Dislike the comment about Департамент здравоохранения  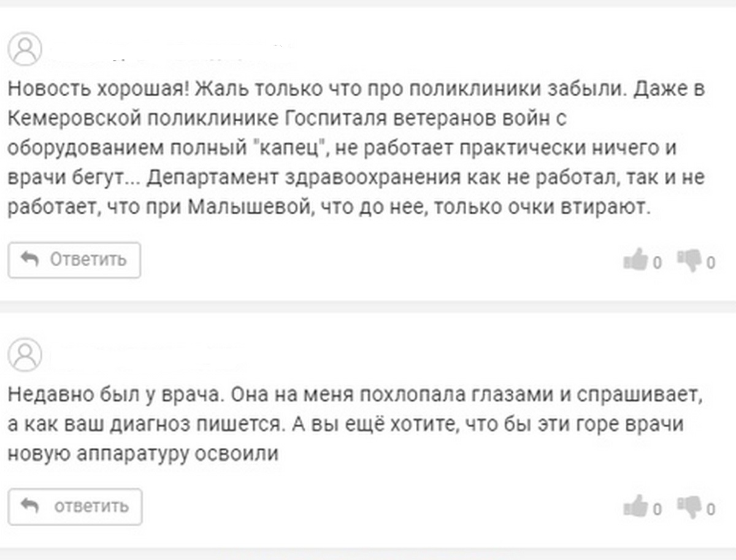point(689,260)
